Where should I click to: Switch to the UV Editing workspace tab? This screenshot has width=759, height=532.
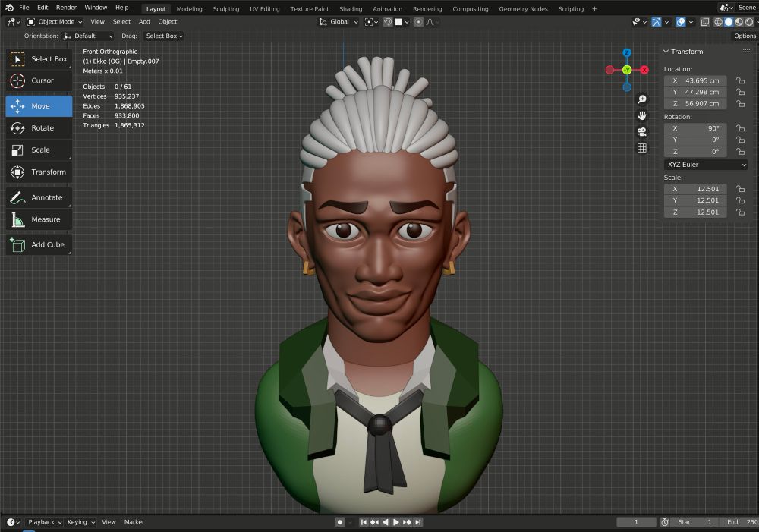[x=265, y=8]
